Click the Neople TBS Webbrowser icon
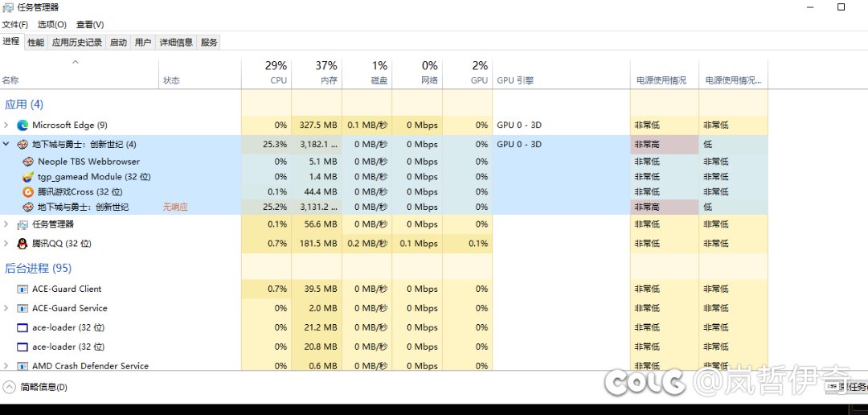868x415 pixels. 28,162
